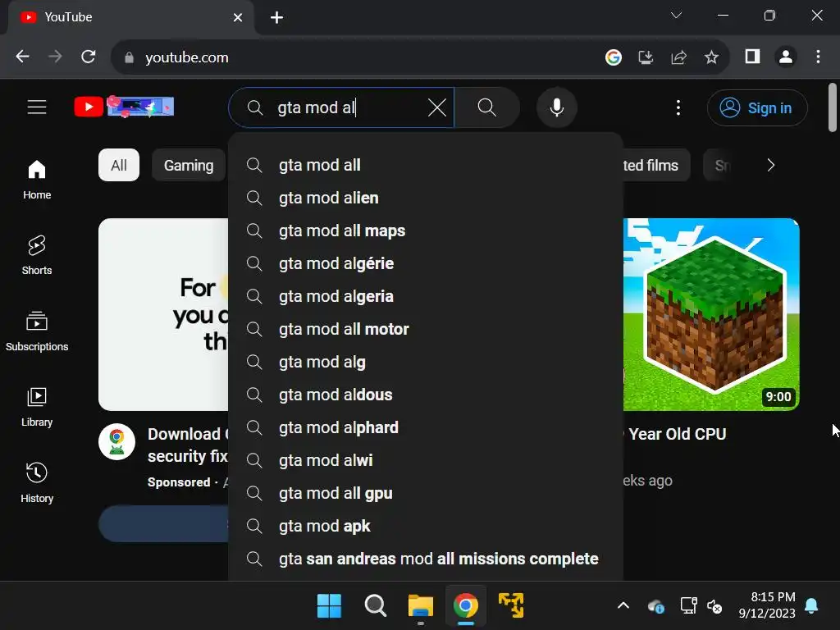840x630 pixels.
Task: Select the chip ending in 'ted films'
Action: point(656,165)
